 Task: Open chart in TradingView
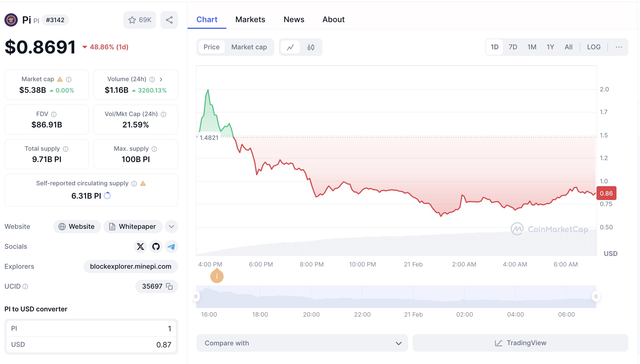click(x=520, y=343)
